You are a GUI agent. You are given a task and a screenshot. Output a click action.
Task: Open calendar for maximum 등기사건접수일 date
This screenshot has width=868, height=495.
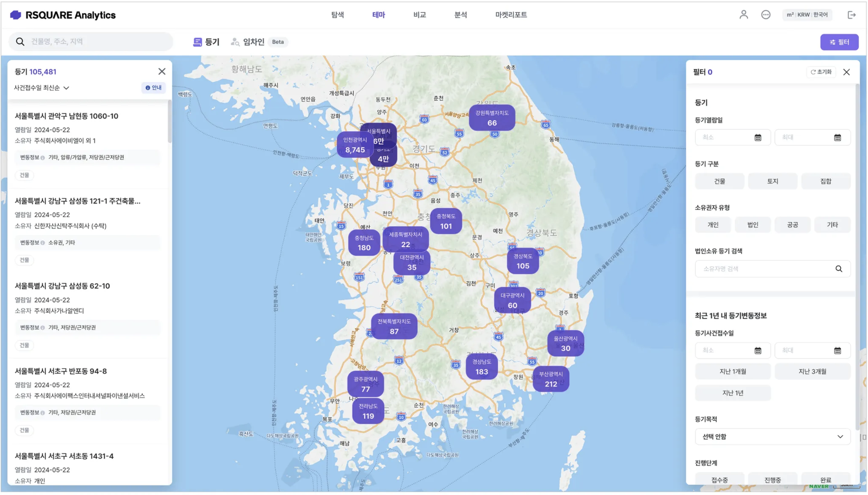837,351
